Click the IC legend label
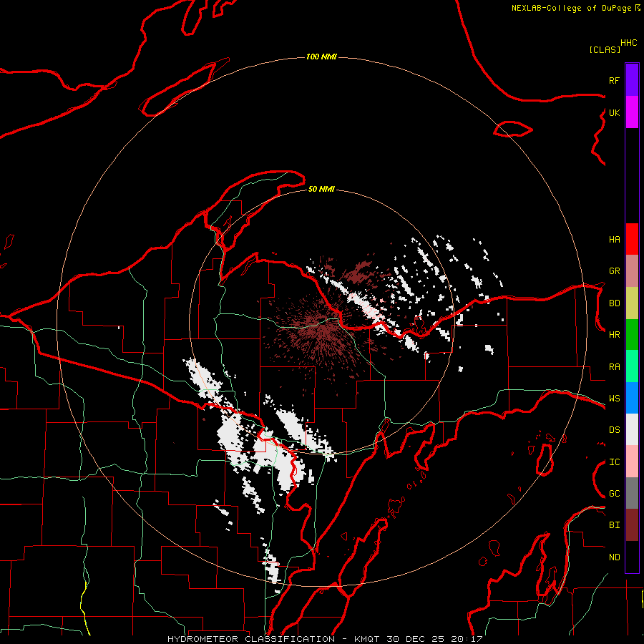This screenshot has height=644, width=644. (x=614, y=462)
